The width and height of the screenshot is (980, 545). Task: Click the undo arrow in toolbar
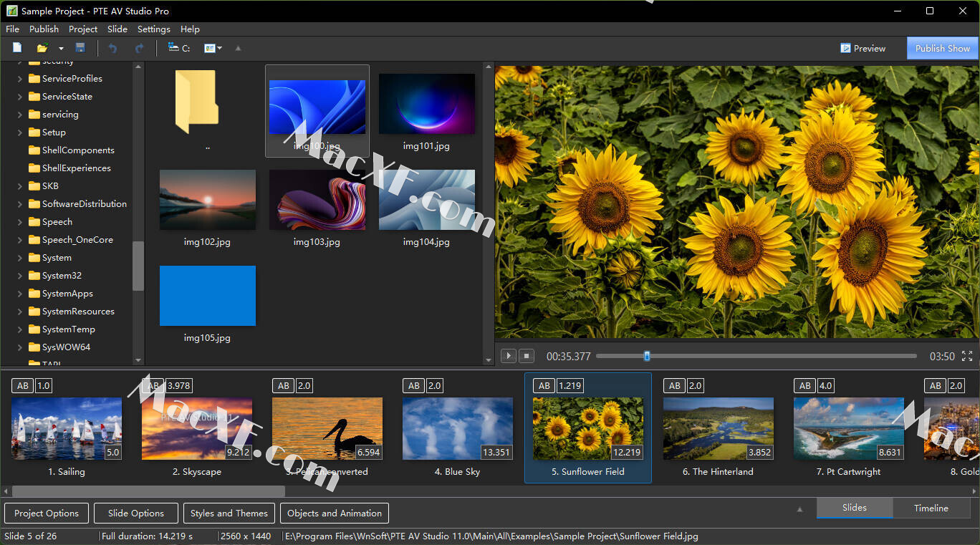[112, 48]
